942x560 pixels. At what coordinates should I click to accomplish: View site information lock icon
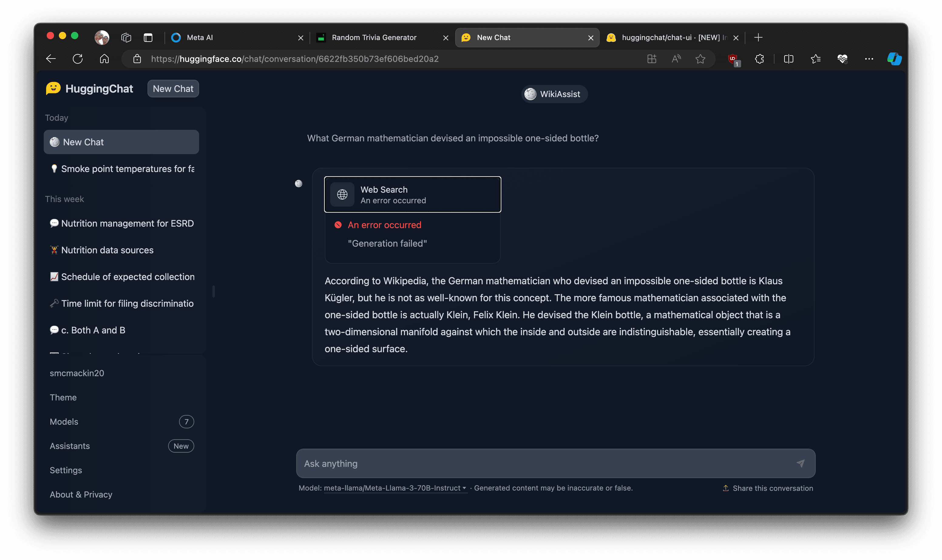(137, 59)
